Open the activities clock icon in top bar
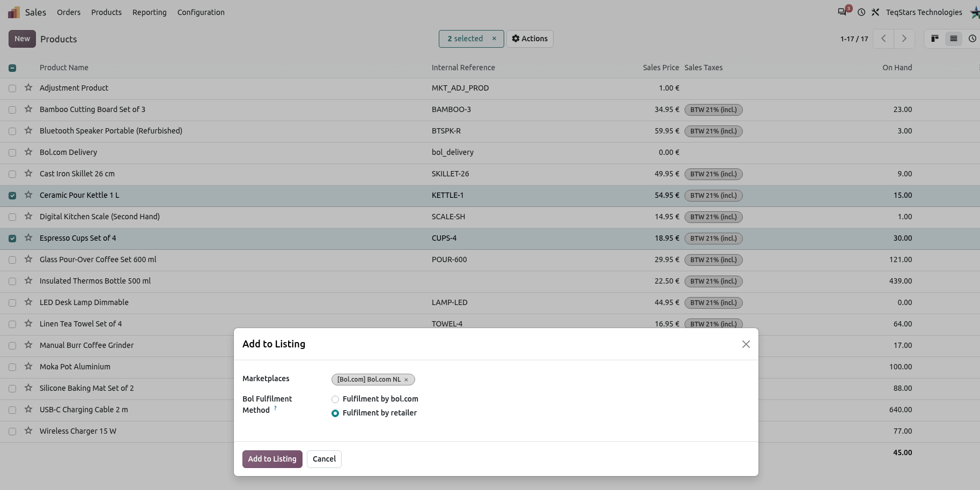The width and height of the screenshot is (980, 490). [x=861, y=12]
